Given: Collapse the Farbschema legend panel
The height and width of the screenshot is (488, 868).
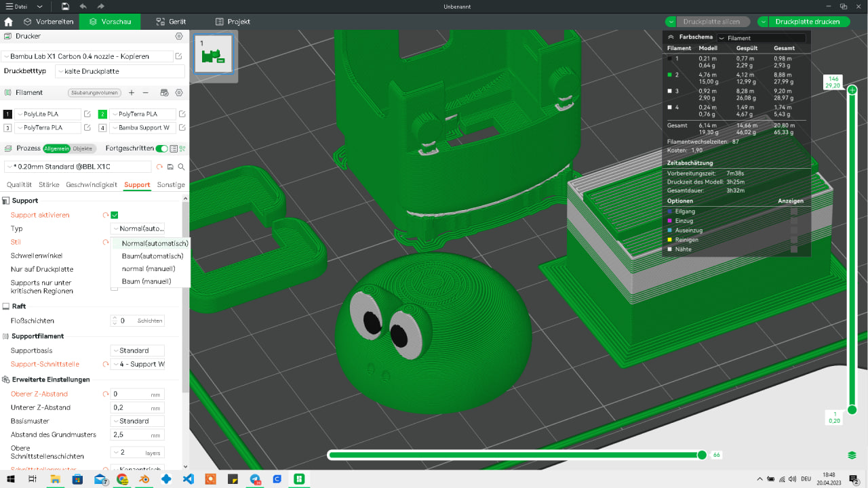Looking at the screenshot, I should 670,38.
